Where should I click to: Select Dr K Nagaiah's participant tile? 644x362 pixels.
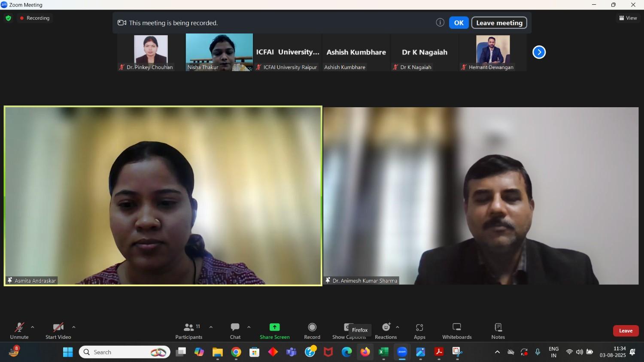click(x=424, y=52)
